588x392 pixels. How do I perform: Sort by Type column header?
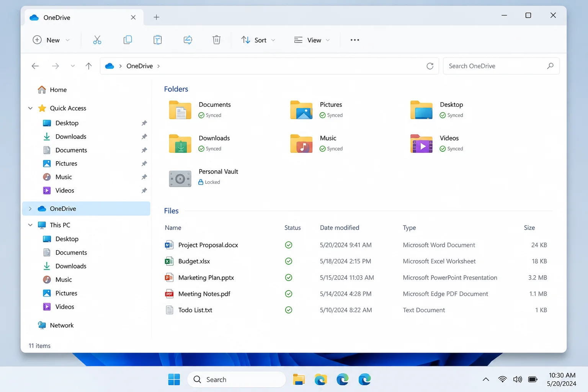click(409, 228)
